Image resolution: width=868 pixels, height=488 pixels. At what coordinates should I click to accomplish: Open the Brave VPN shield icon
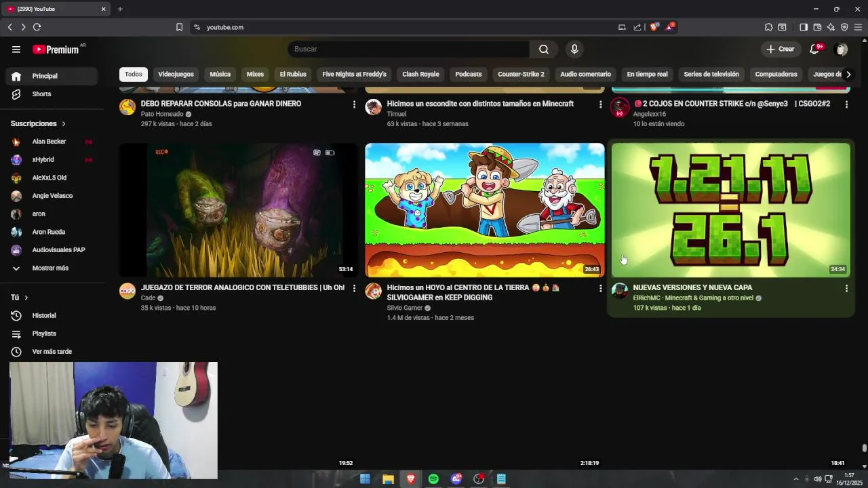click(x=844, y=27)
